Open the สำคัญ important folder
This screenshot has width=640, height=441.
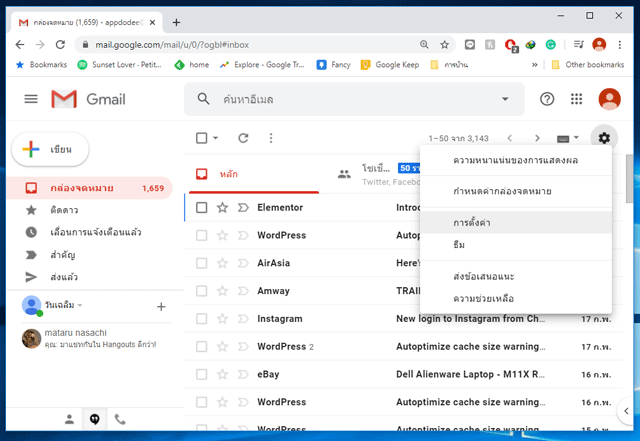tap(90, 255)
